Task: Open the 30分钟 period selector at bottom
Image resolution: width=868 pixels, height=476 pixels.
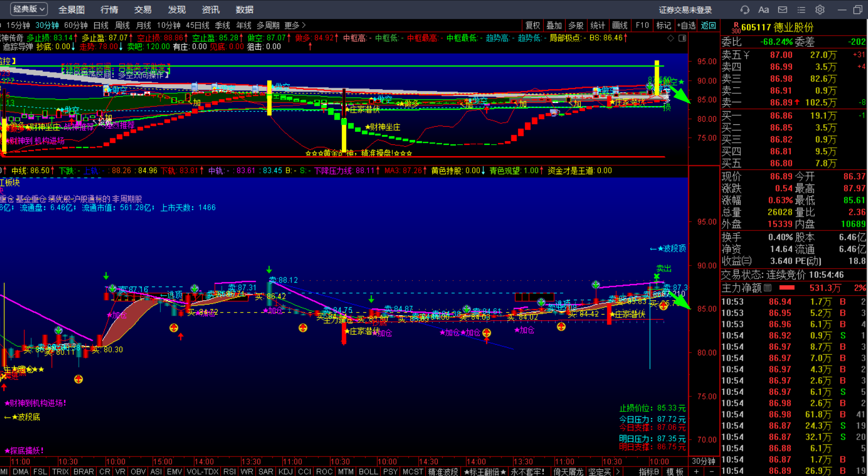Action: [x=704, y=461]
